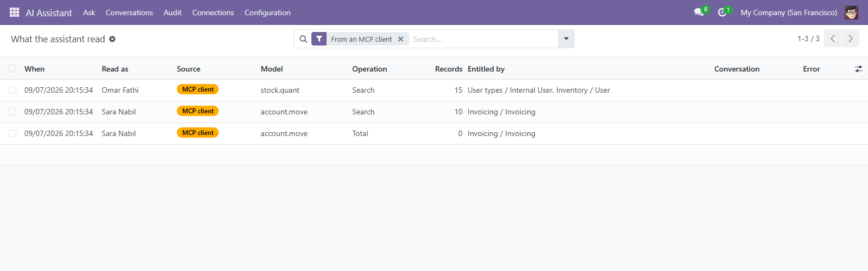
Task: Click 'Invoicing / Invoicing' in the Total row
Action: tap(501, 133)
